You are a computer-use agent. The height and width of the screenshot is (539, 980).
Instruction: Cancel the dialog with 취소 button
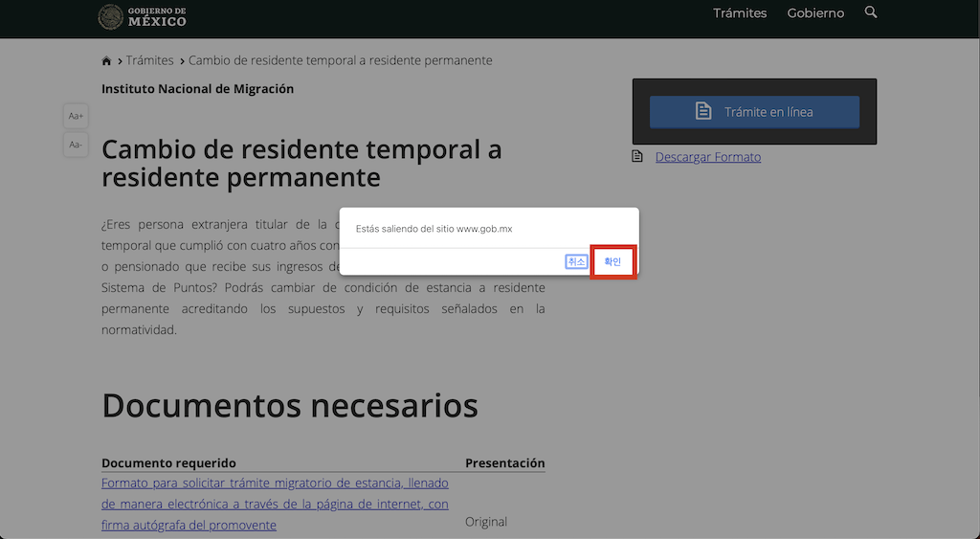pyautogui.click(x=576, y=261)
